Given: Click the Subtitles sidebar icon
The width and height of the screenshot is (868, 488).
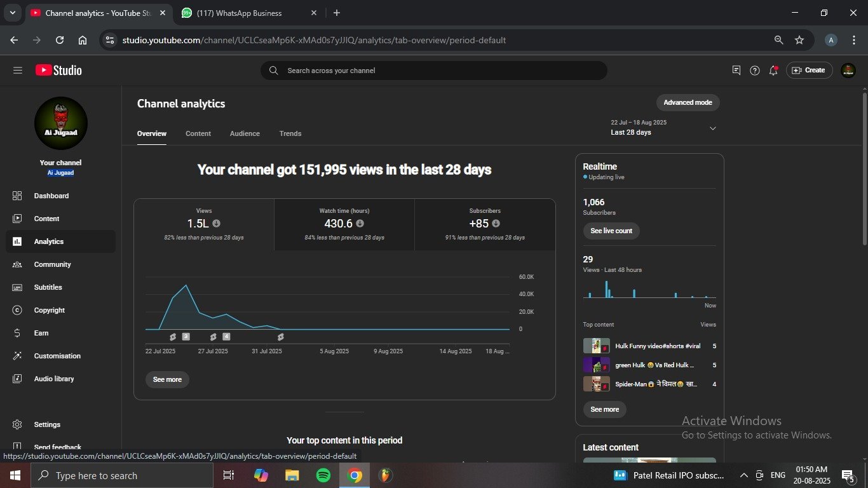Looking at the screenshot, I should pyautogui.click(x=17, y=287).
